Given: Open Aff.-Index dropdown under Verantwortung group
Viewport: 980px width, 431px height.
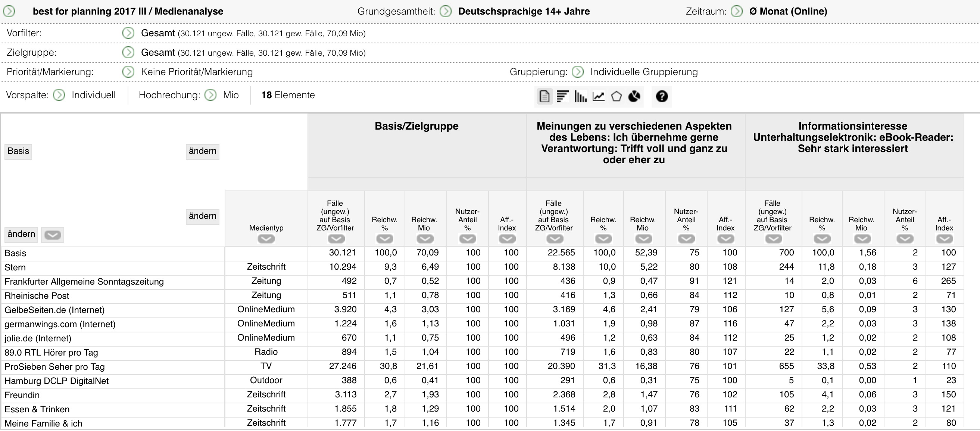Looking at the screenshot, I should click(x=726, y=239).
